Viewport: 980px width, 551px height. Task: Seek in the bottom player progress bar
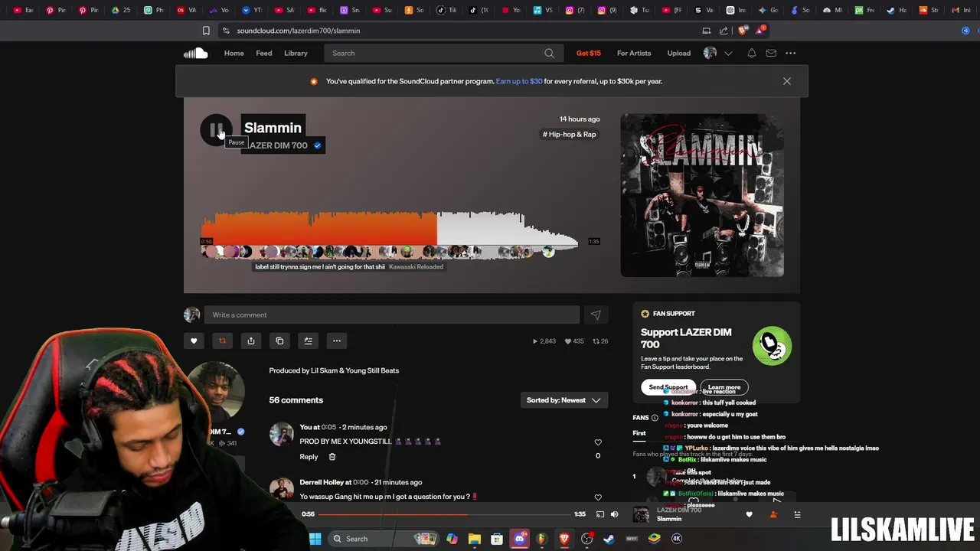click(x=445, y=514)
